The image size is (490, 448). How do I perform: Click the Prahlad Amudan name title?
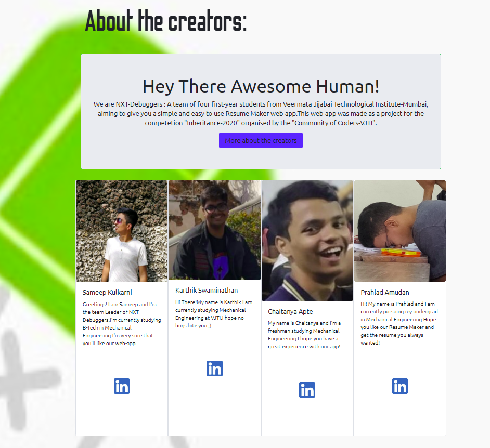[x=385, y=292]
